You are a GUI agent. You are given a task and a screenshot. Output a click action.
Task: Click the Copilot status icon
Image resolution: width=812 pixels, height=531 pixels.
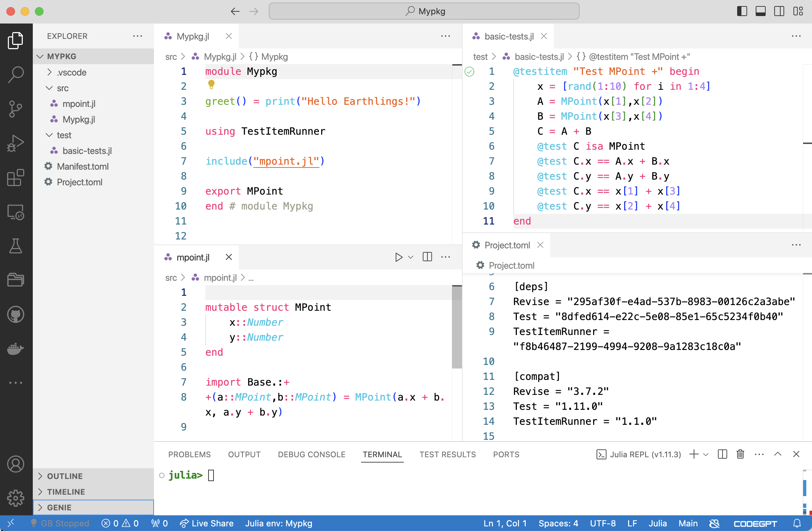tap(714, 523)
